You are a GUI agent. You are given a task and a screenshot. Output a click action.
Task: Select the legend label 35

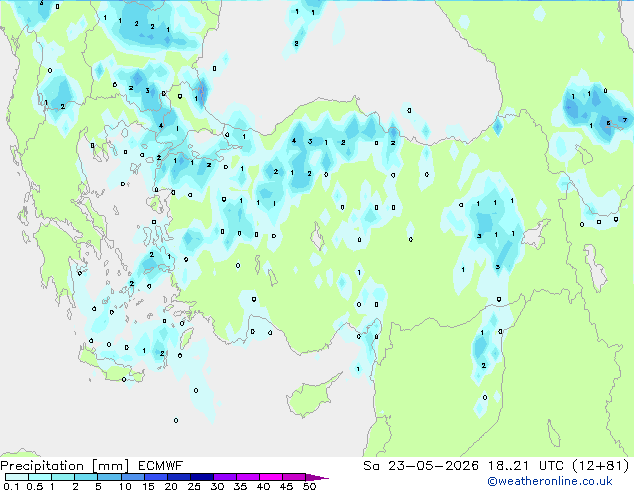[x=241, y=486]
